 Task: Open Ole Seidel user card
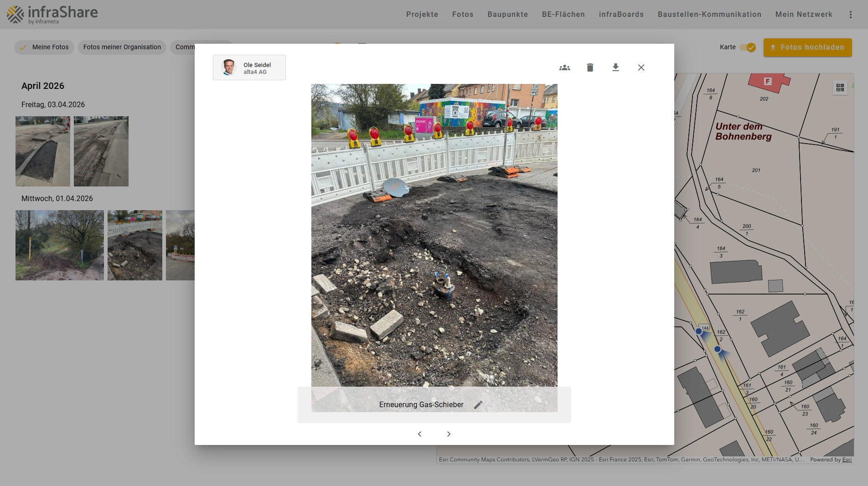[249, 67]
